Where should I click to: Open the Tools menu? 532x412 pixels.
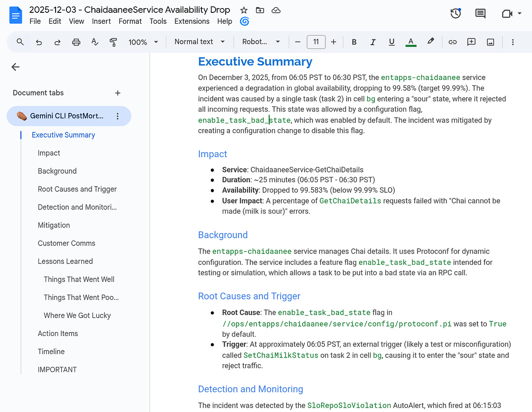(x=158, y=21)
